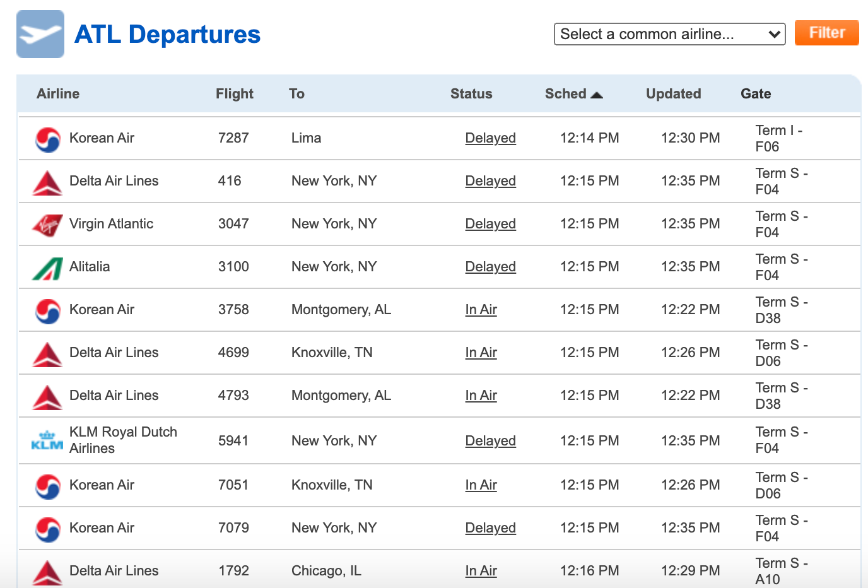
Task: Click Korean Air logo for flight 3758
Action: point(48,311)
